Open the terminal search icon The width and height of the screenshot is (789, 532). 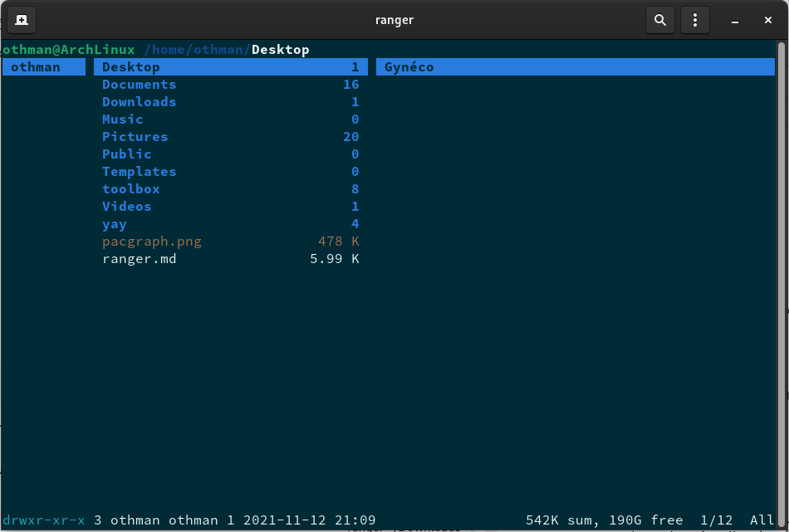(660, 20)
